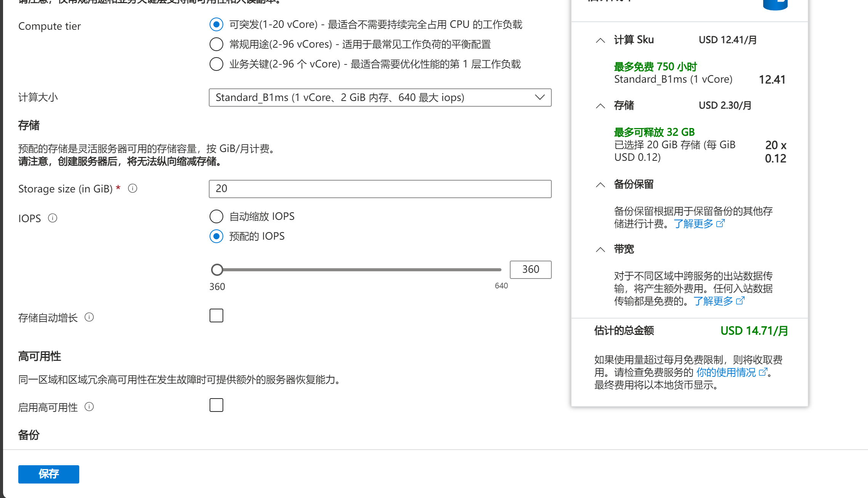Click the USD 2.30/月 storage price
868x498 pixels.
click(725, 106)
